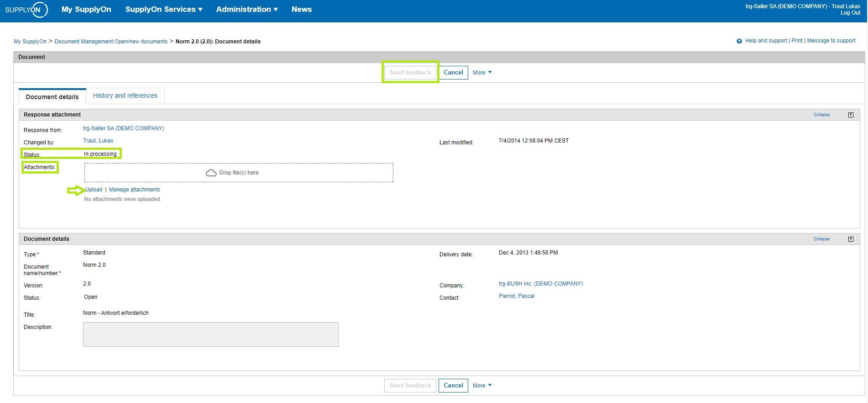Log out of the session
This screenshot has height=403, width=868.
[x=850, y=13]
